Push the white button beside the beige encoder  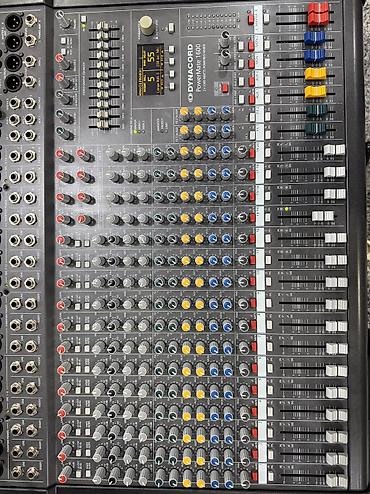(x=171, y=27)
